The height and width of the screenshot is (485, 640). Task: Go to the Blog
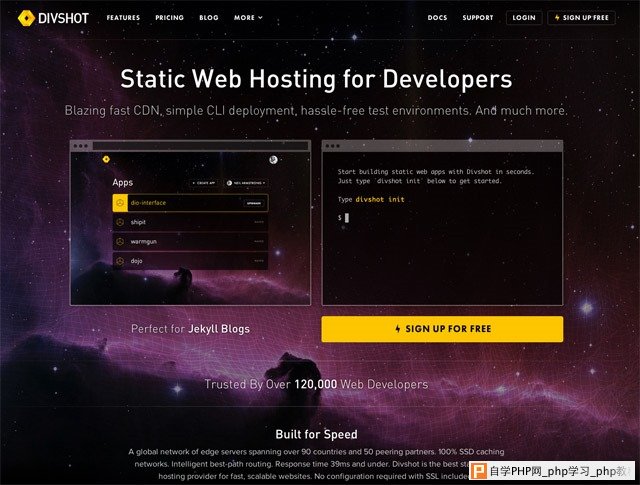click(x=209, y=18)
